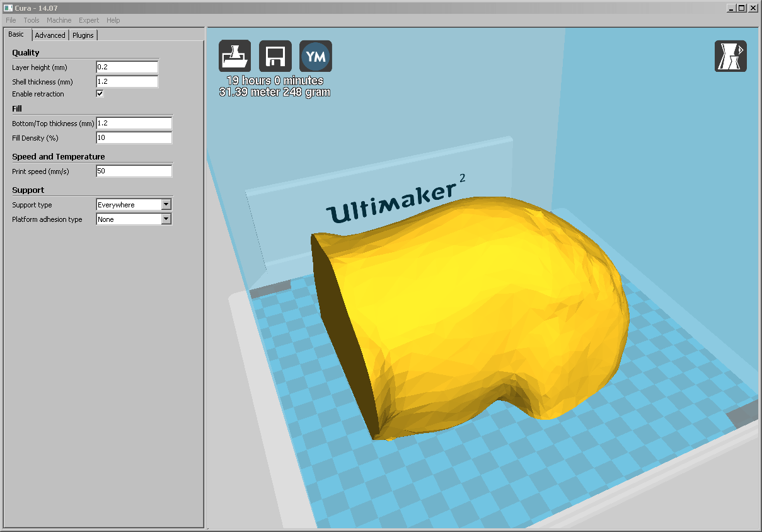Image resolution: width=762 pixels, height=532 pixels.
Task: Toggle Enable retraction checkbox
Action: (100, 94)
